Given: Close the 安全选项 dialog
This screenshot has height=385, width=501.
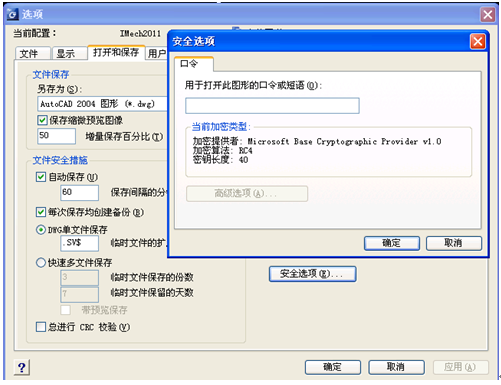Looking at the screenshot, I should coord(478,42).
